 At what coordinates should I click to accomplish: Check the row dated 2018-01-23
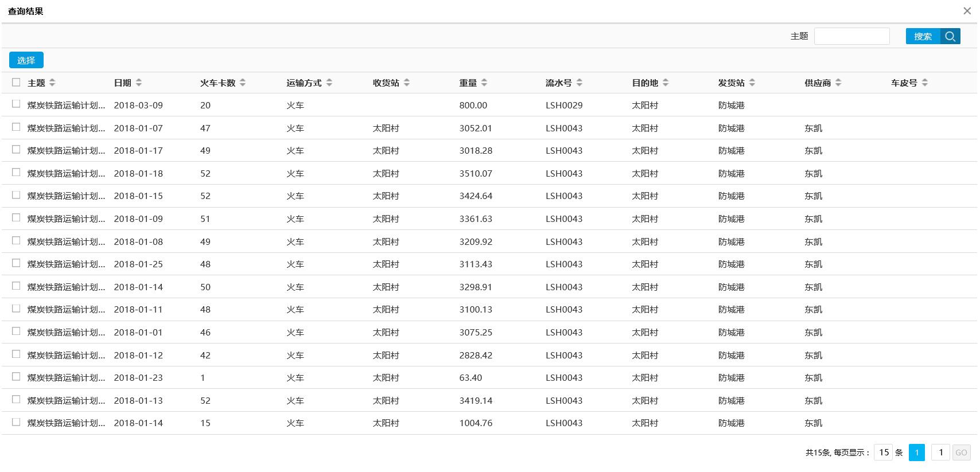pos(16,377)
